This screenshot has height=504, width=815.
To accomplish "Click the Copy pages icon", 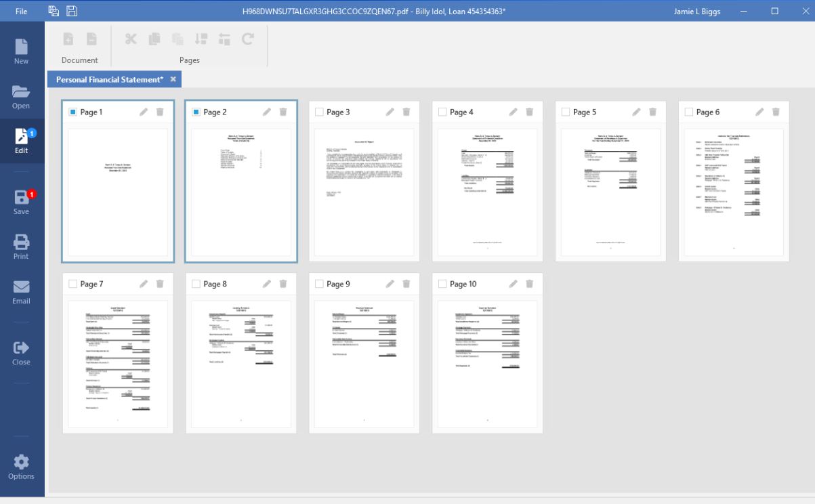I will (x=154, y=40).
